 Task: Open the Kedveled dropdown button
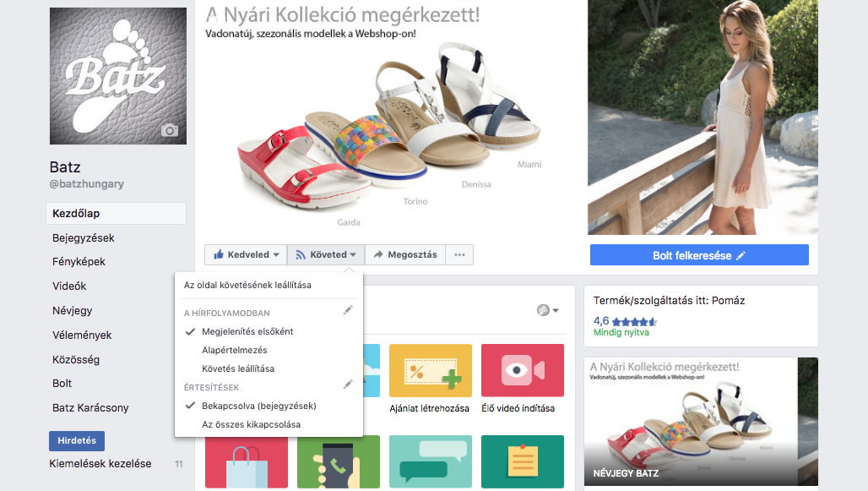pos(246,255)
